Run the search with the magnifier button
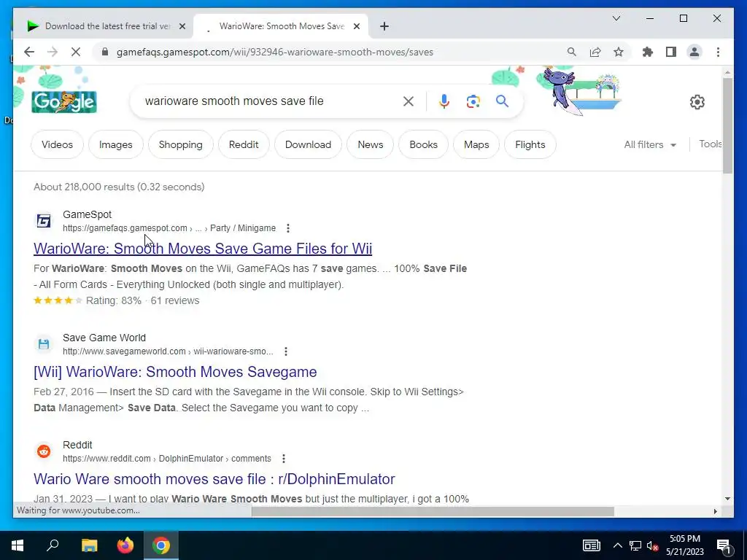This screenshot has width=747, height=560. point(502,101)
